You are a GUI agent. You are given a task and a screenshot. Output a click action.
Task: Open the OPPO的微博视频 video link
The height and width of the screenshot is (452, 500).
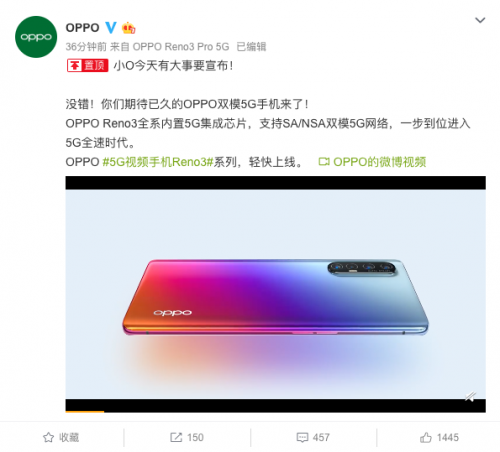click(380, 162)
